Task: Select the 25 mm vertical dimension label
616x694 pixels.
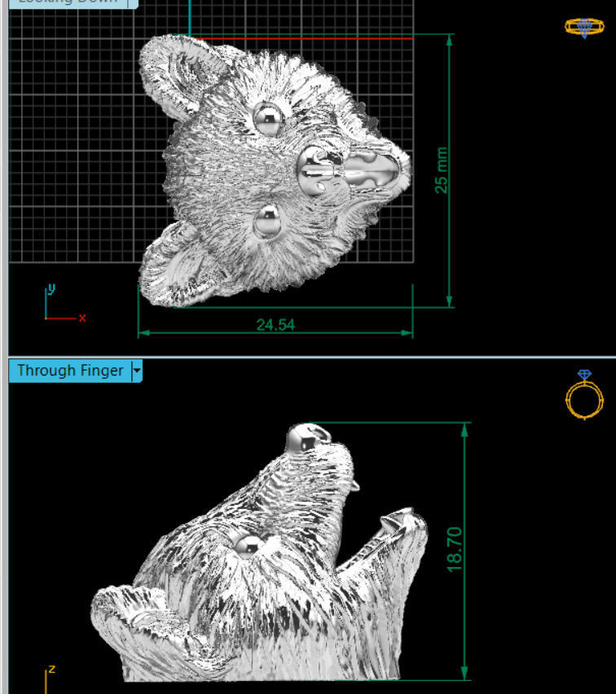Action: tap(442, 170)
